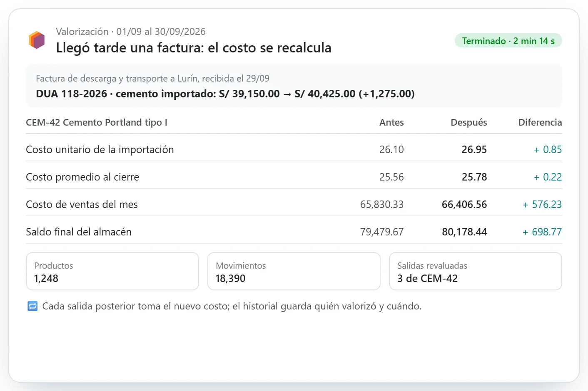Click the 'Diferencia' column header
Viewport: 588px width, 391px height.
(540, 122)
